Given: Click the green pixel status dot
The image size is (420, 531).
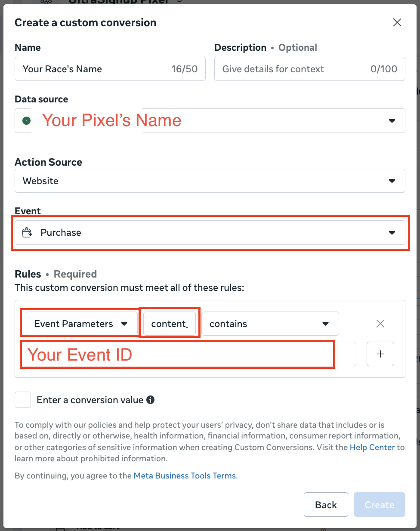Looking at the screenshot, I should pyautogui.click(x=27, y=121).
